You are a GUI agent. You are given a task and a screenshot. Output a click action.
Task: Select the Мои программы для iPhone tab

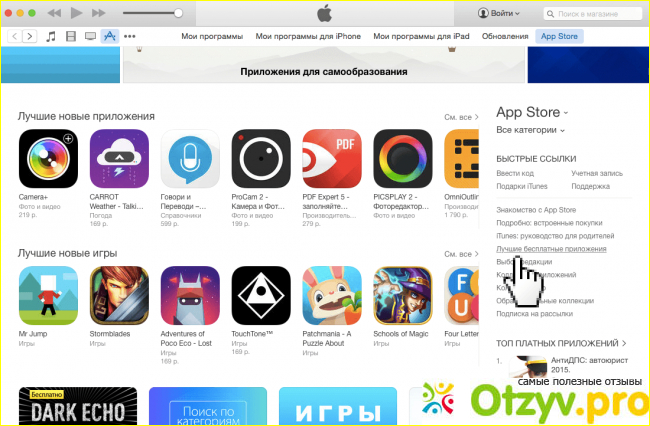(x=308, y=36)
